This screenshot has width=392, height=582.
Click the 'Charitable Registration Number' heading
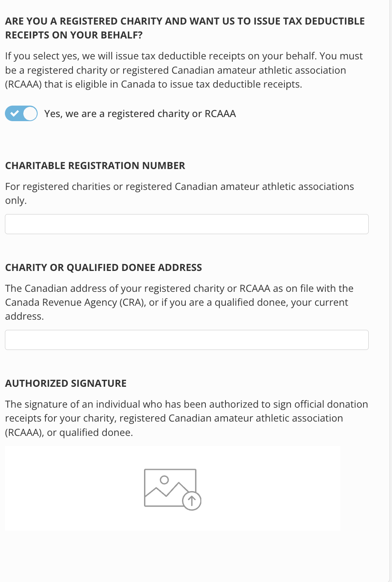[95, 165]
